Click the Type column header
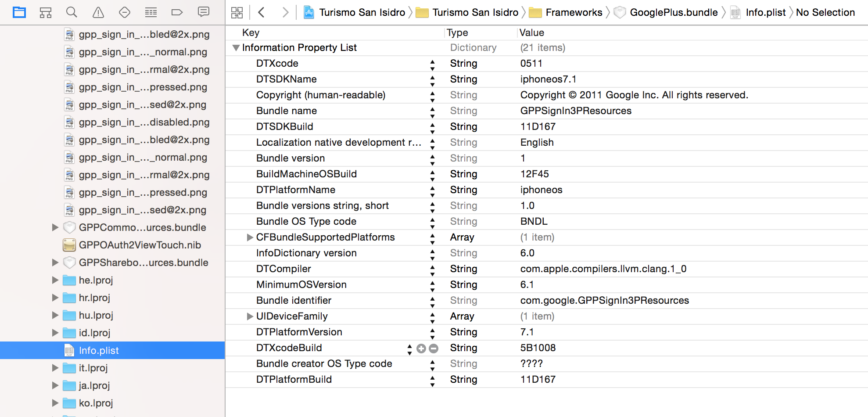 point(457,32)
